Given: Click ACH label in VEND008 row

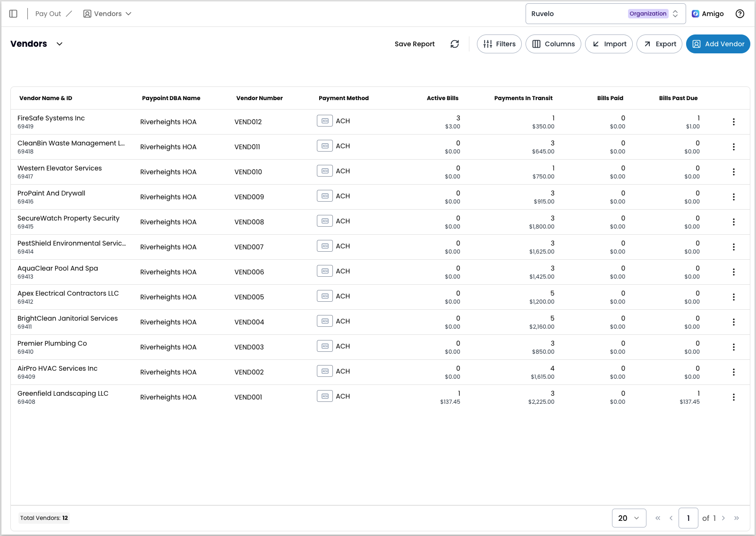Looking at the screenshot, I should [343, 221].
